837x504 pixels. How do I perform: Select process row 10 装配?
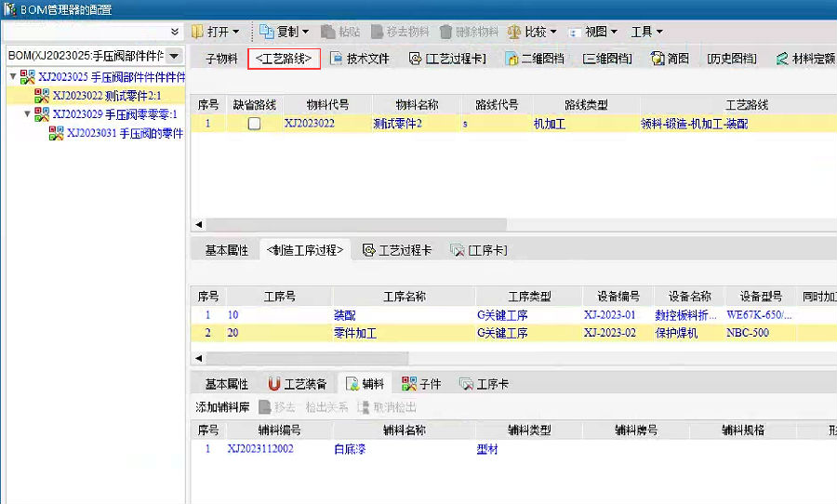[512, 315]
